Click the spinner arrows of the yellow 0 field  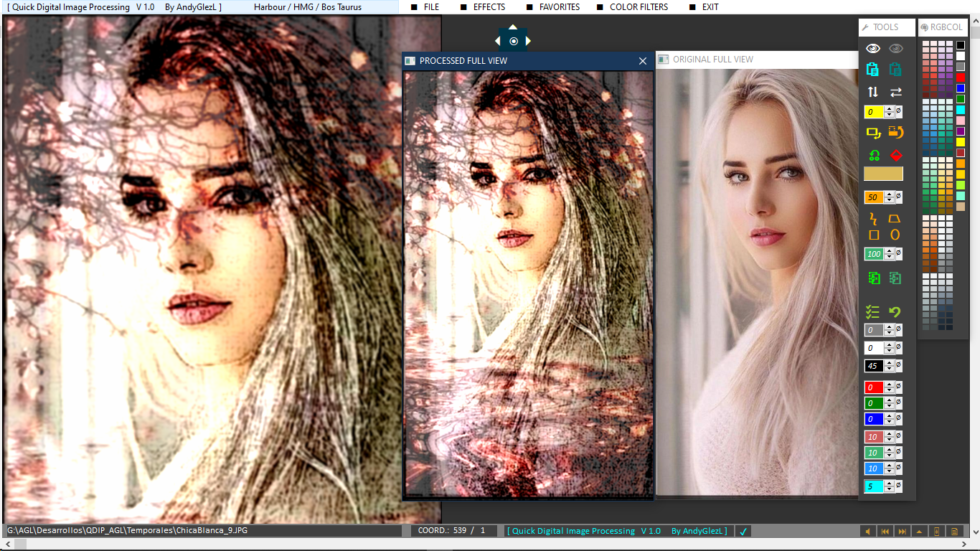point(890,112)
